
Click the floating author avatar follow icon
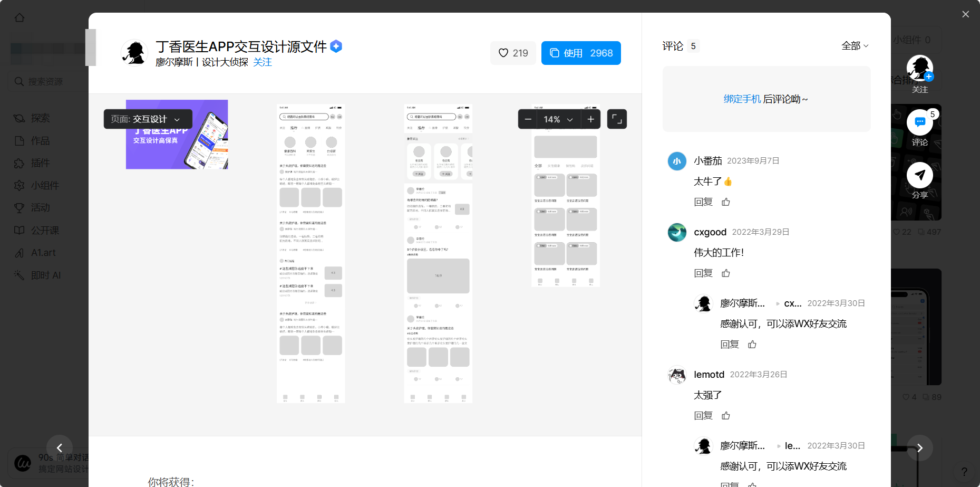coord(920,69)
